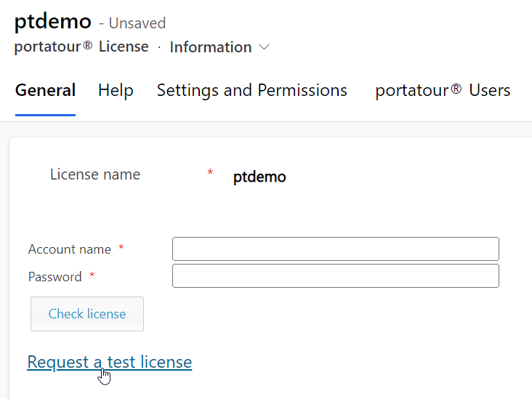Click the Unsaved status text

[x=137, y=23]
